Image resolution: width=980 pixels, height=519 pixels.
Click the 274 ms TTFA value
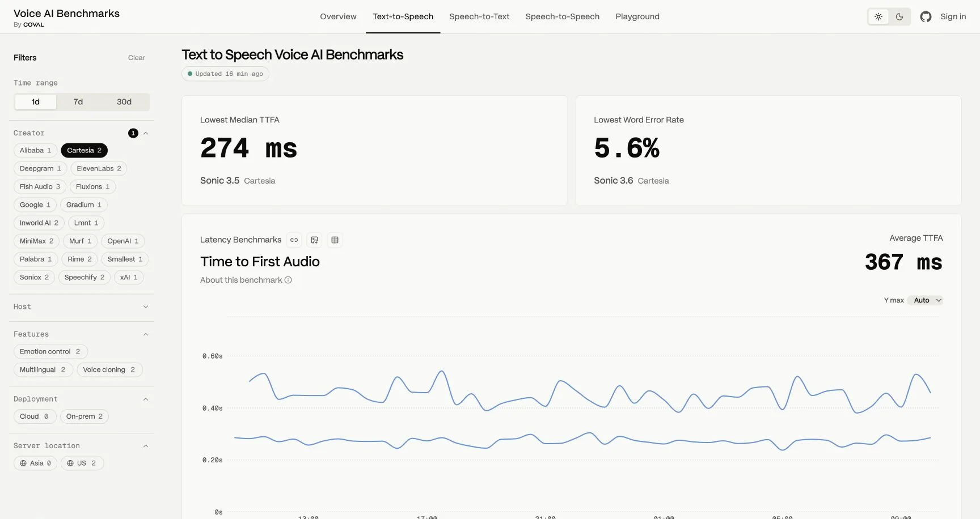pos(248,148)
